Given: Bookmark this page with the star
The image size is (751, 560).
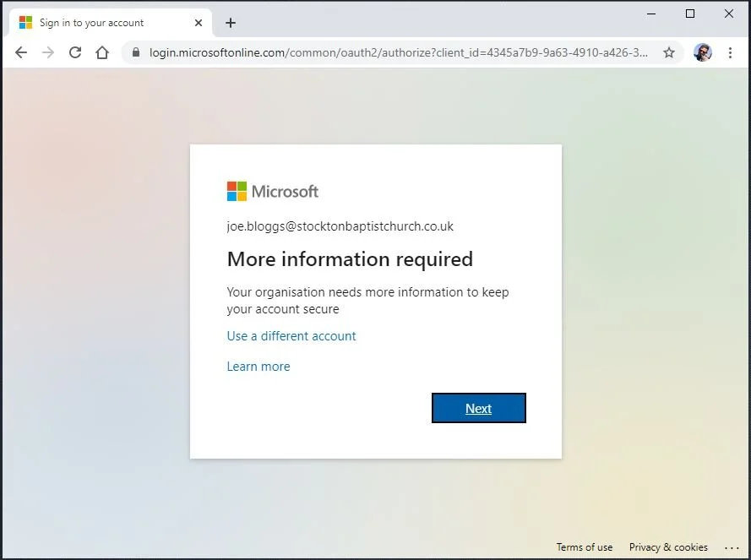Looking at the screenshot, I should click(669, 52).
